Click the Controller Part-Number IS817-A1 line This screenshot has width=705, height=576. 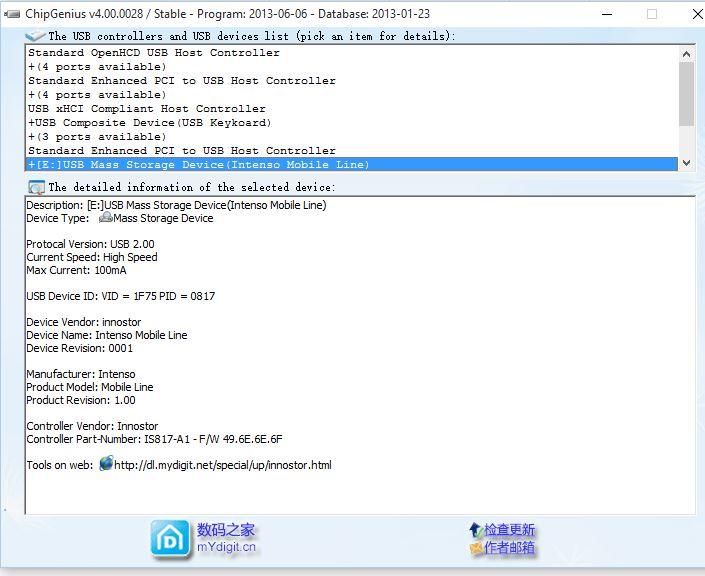click(154, 439)
